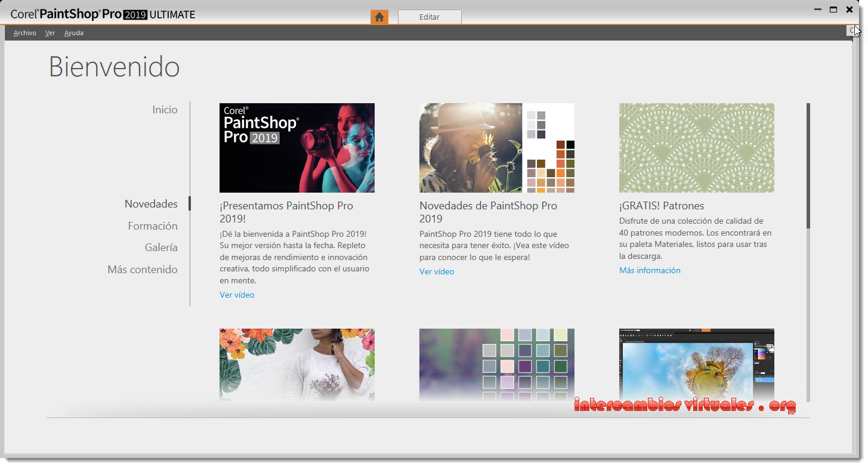Screen dimensions: 868x467
Task: Open the Galería section
Action: click(161, 248)
